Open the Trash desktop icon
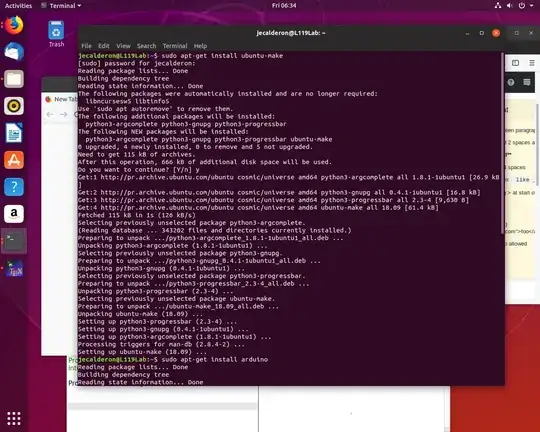 coord(56,34)
